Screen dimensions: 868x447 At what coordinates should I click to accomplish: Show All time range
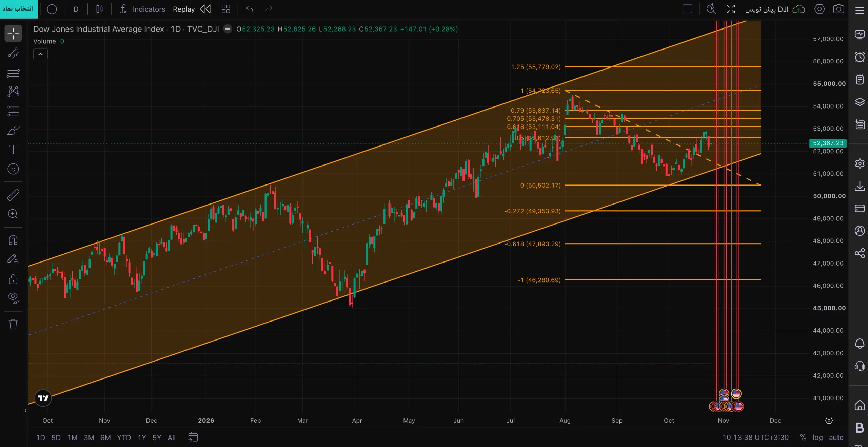coord(172,438)
